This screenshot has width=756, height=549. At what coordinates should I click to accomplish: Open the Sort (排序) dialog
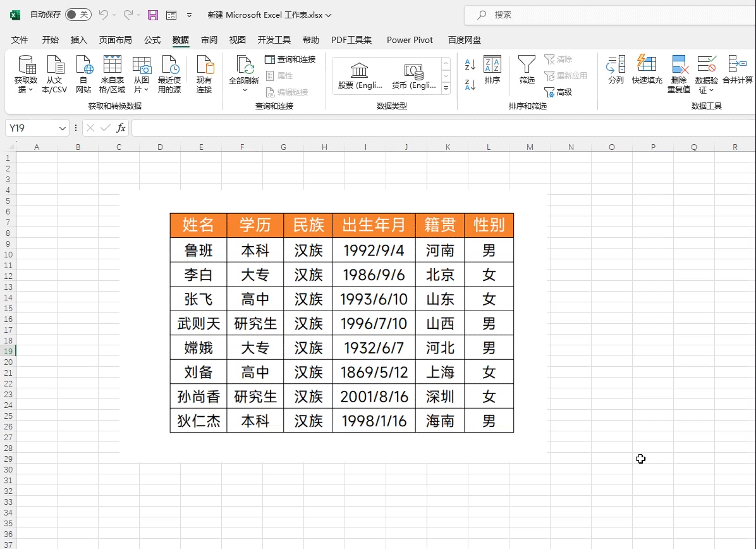click(492, 70)
